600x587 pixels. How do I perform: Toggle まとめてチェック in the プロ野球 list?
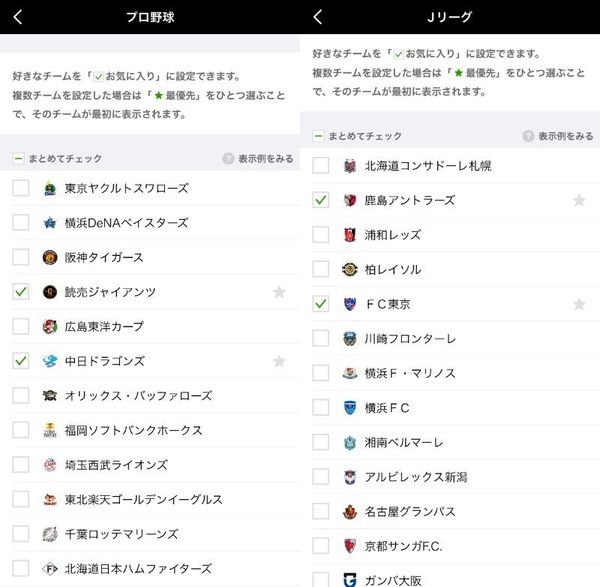click(x=57, y=158)
